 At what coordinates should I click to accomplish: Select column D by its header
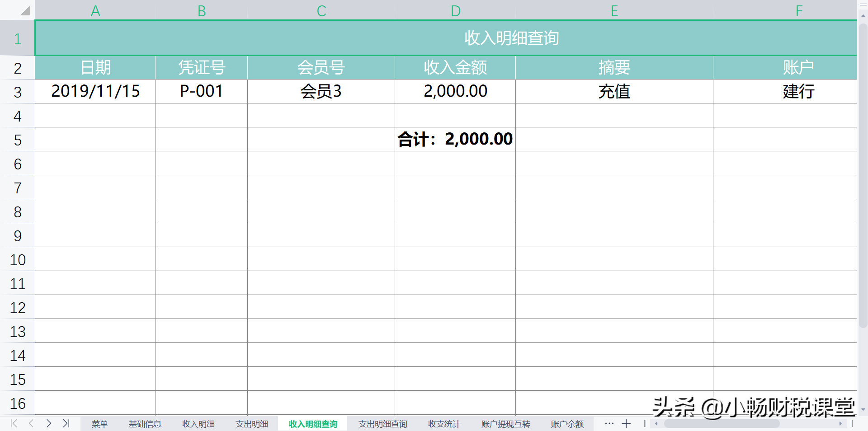point(455,10)
